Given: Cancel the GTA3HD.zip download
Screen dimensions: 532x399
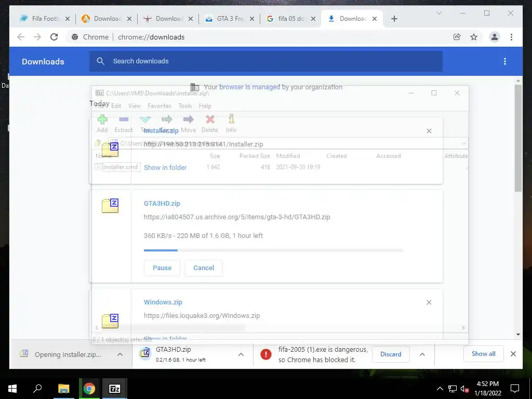Looking at the screenshot, I should 204,268.
